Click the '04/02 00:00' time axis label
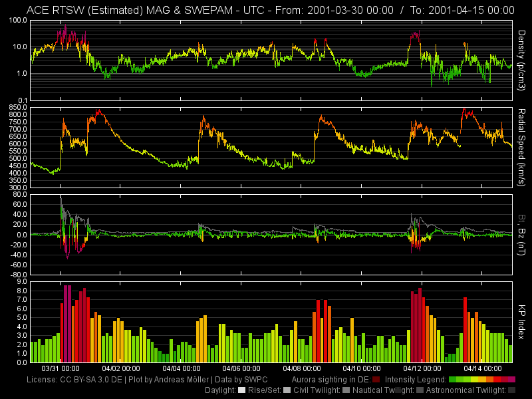Screen dimensions: 532x399 [121, 368]
